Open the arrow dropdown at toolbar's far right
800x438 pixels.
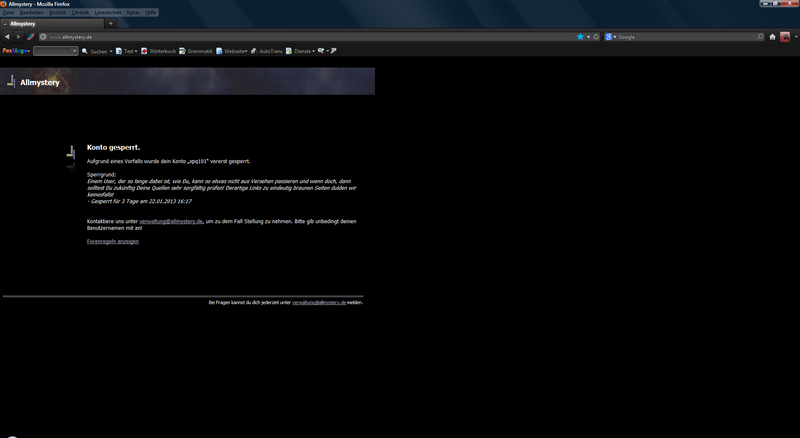click(796, 37)
